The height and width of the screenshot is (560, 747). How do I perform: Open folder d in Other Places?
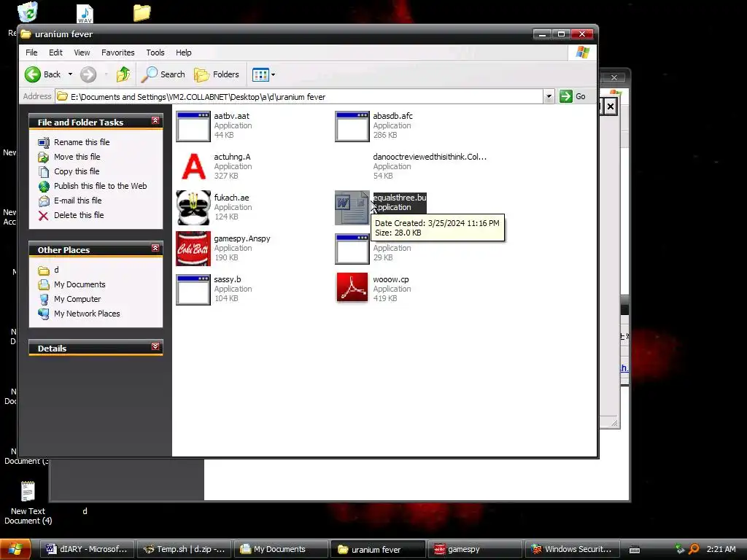click(56, 270)
